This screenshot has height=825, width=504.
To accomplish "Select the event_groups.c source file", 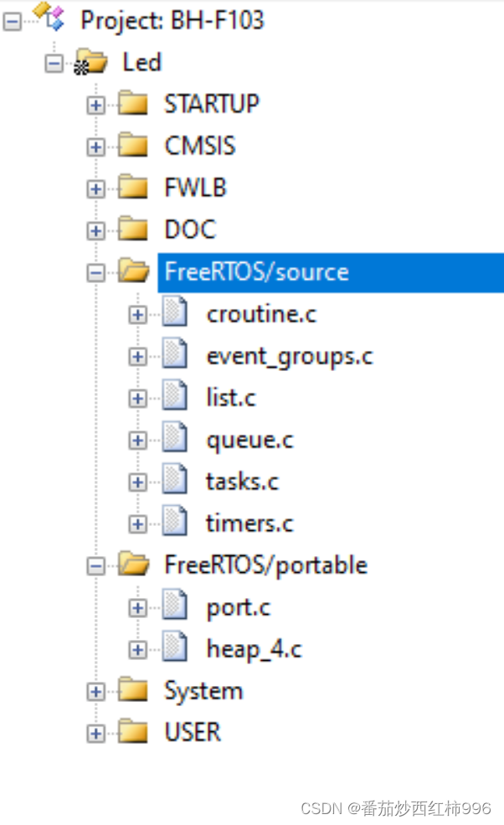I will point(290,355).
